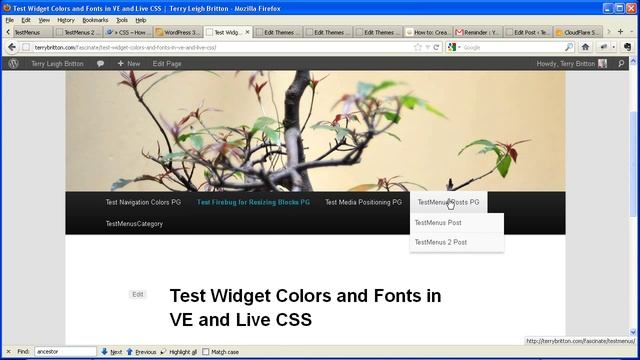Click the address bar URL field
The height and width of the screenshot is (360, 640).
220,47
